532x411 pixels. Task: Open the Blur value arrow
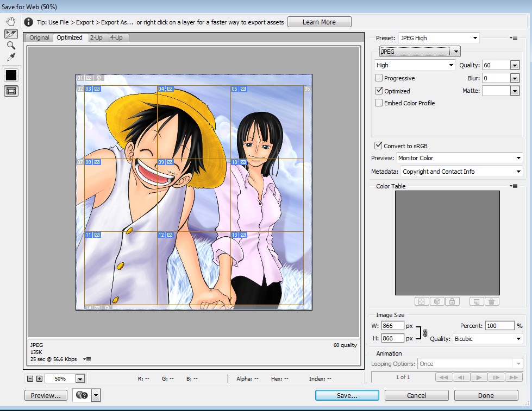pos(515,78)
